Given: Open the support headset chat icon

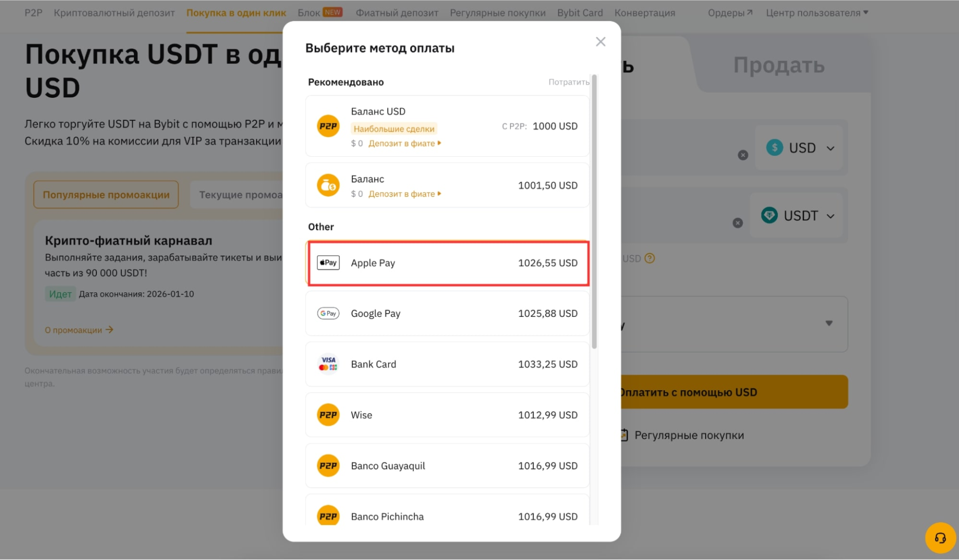Looking at the screenshot, I should [x=940, y=538].
